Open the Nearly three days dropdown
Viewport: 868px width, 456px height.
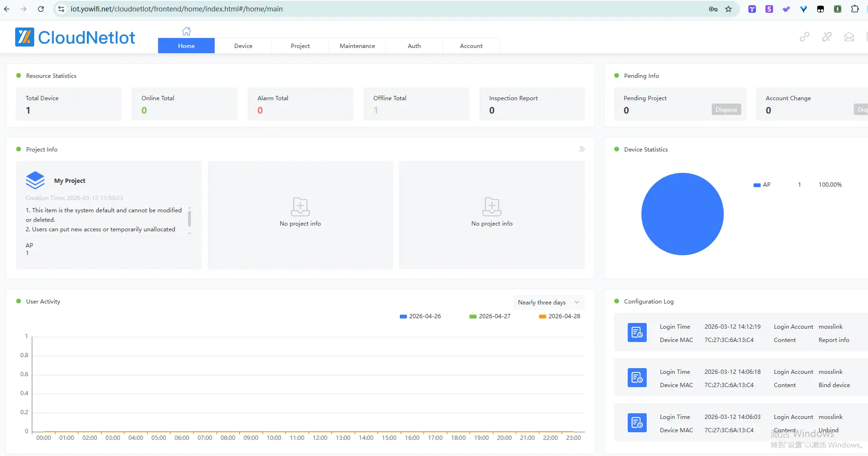(549, 302)
